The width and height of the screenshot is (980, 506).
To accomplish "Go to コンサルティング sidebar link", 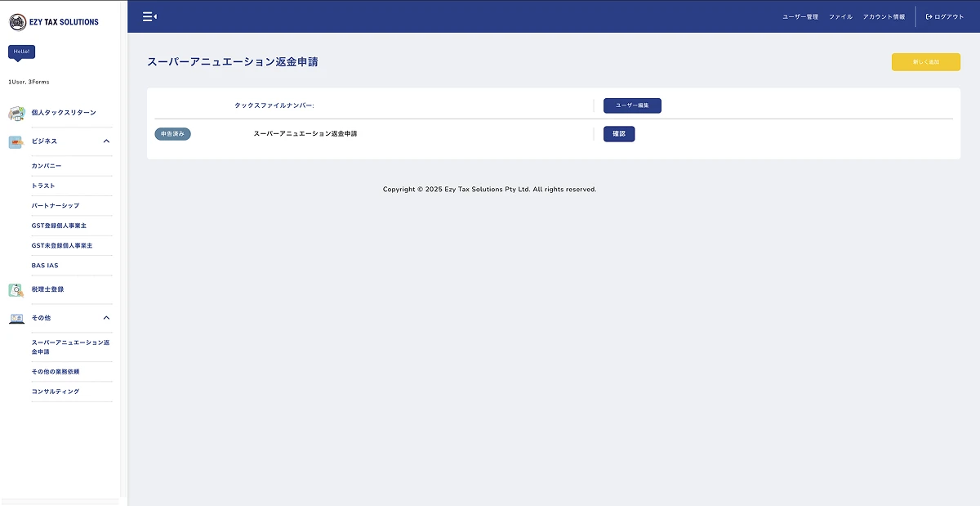I will point(56,392).
